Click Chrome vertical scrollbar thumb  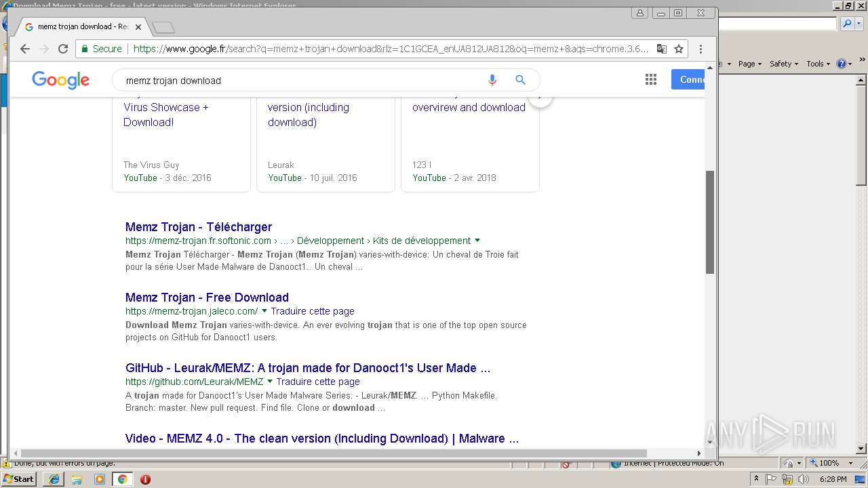click(x=710, y=222)
